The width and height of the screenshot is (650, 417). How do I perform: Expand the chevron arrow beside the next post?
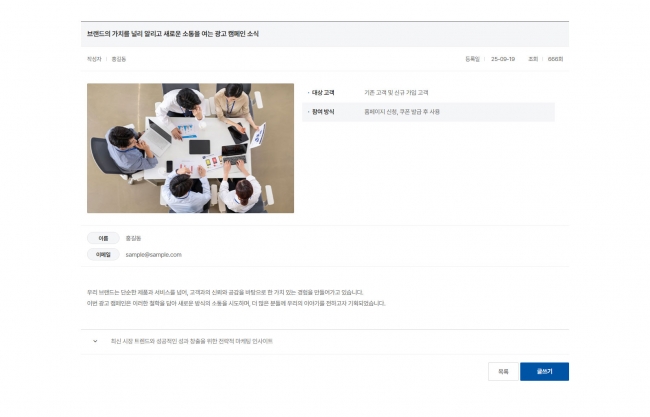click(95, 341)
